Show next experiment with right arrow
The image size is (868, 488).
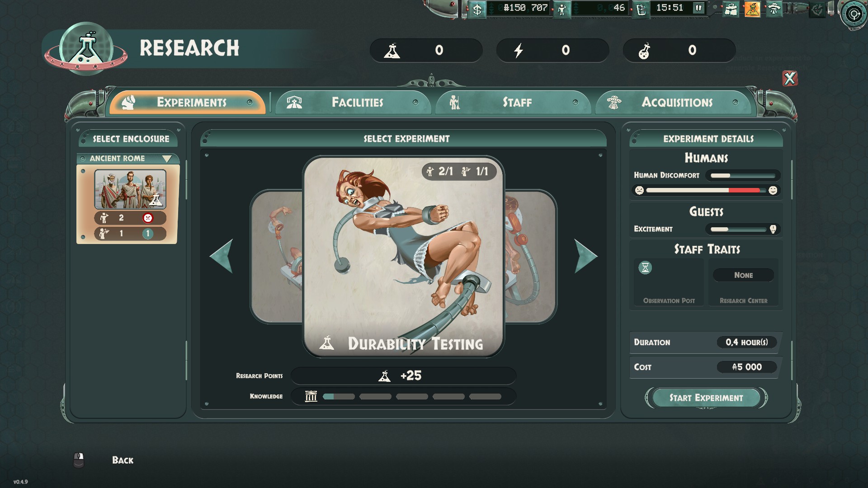point(586,256)
